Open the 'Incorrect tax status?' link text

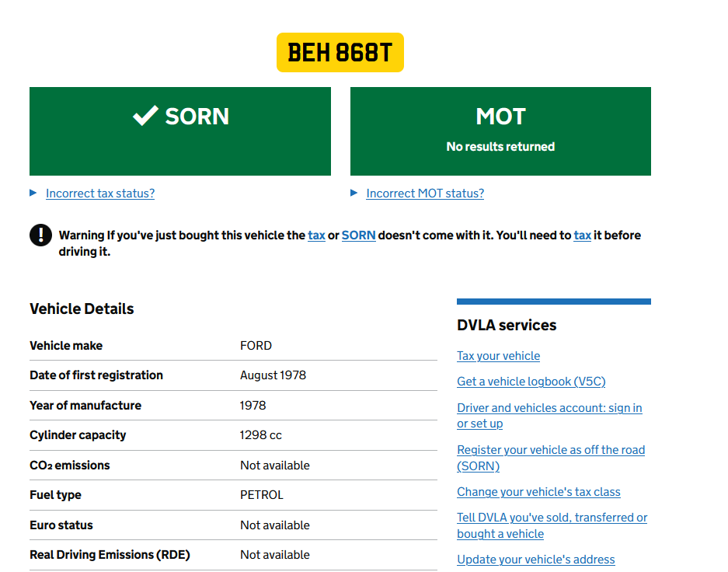click(100, 194)
